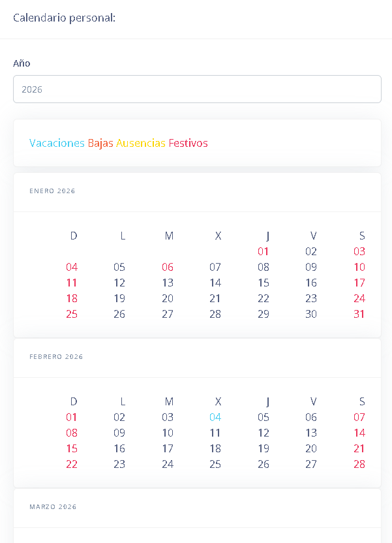Select February 4, marked as vacation day
Image resolution: width=392 pixels, height=543 pixels.
click(x=215, y=417)
